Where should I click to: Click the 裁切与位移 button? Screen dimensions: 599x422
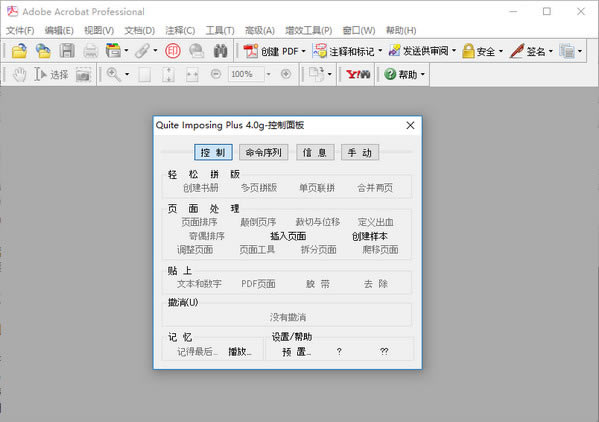point(318,222)
